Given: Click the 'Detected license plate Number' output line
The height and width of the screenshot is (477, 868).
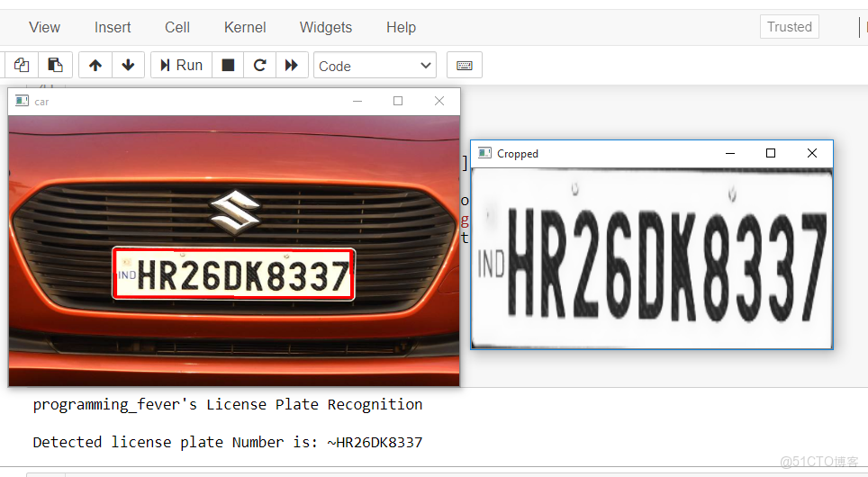Looking at the screenshot, I should point(228,442).
